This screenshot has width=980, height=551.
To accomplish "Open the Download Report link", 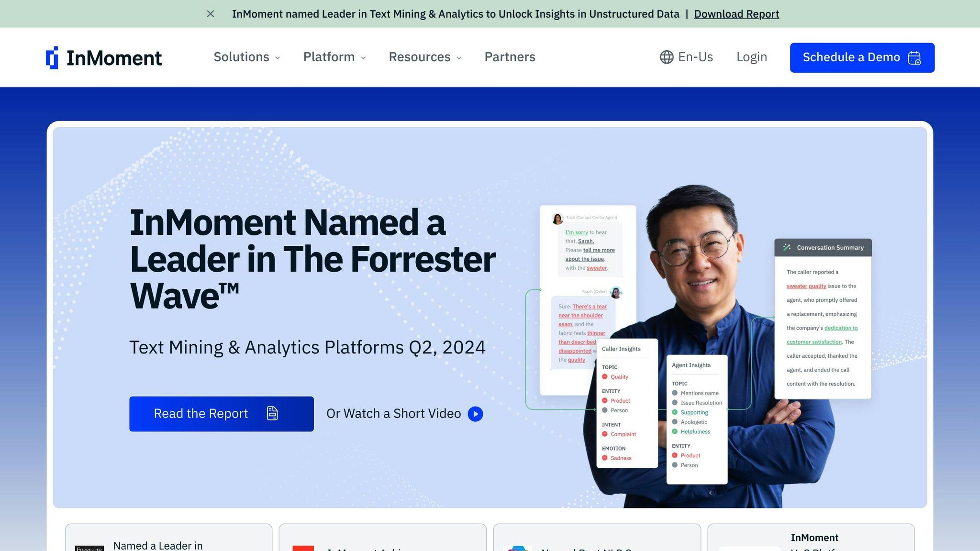I will (x=736, y=14).
